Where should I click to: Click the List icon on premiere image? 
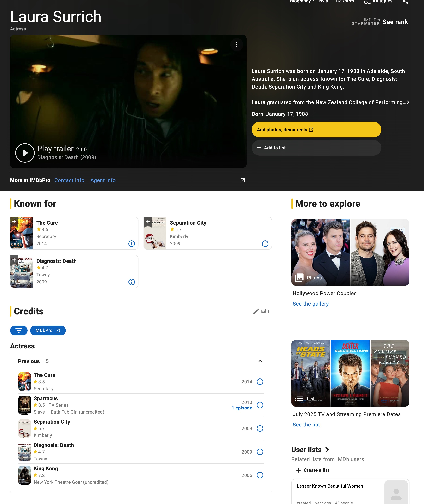click(299, 399)
